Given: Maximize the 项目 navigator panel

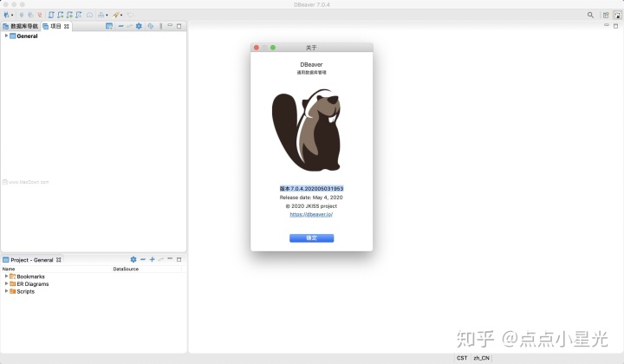Looking at the screenshot, I should coord(179,26).
